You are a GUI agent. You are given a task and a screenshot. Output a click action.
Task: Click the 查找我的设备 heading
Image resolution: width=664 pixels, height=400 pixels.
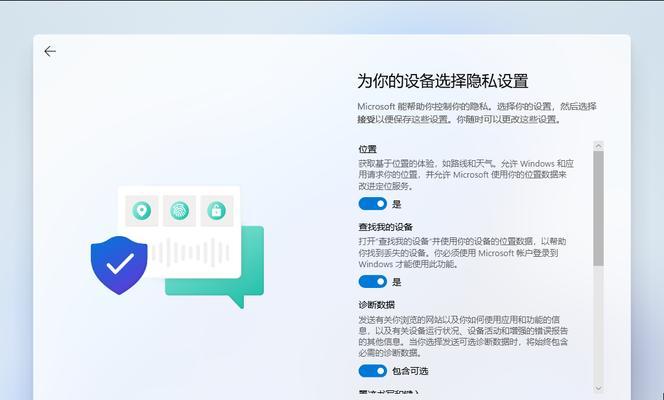pos(385,227)
